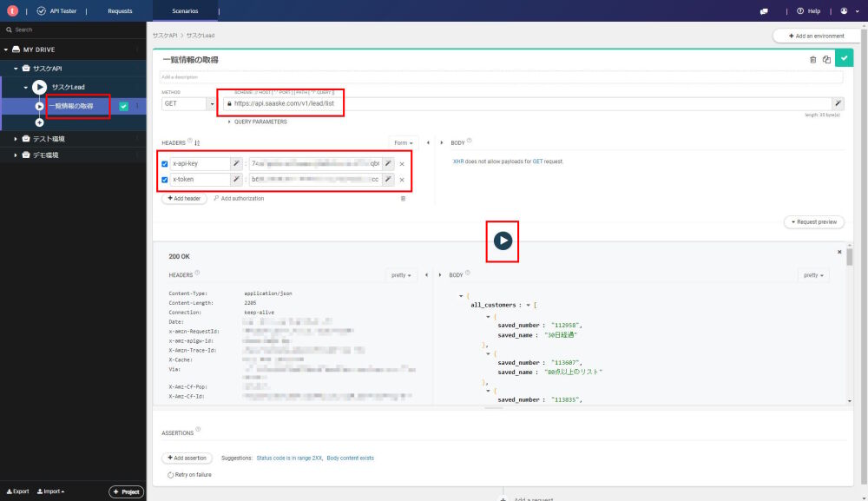Viewport: 868px width, 501px height.
Task: Click 'Status code is in range 2XX' suggestion
Action: pos(289,458)
